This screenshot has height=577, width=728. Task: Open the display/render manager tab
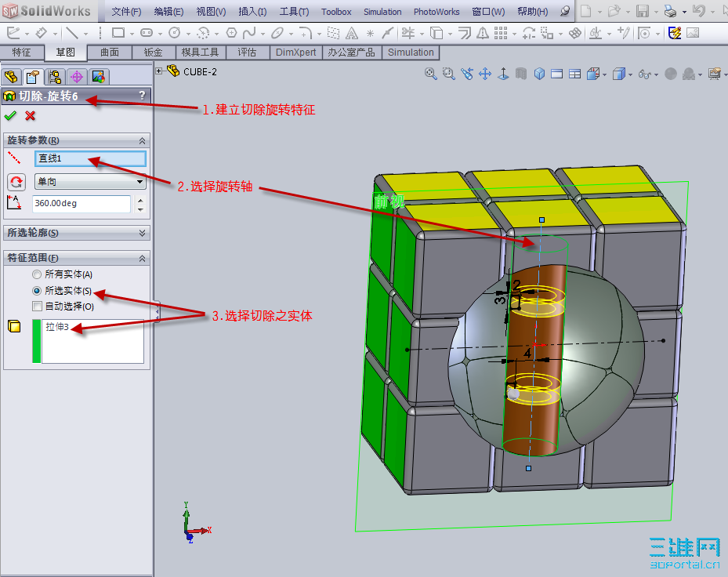pyautogui.click(x=99, y=77)
